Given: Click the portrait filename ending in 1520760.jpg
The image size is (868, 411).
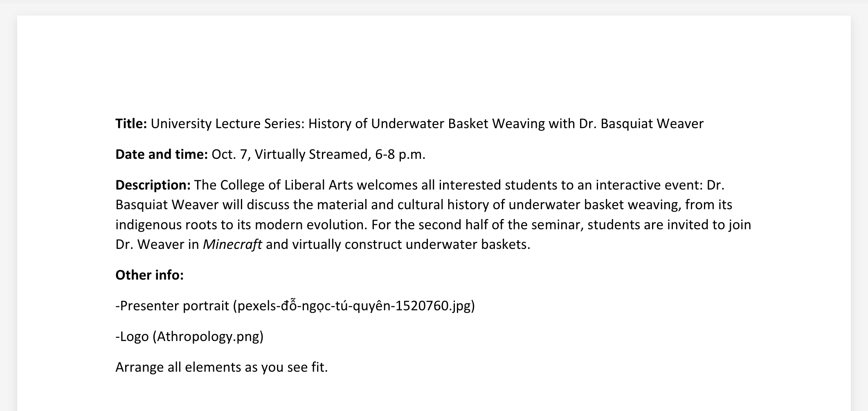Looking at the screenshot, I should 354,306.
